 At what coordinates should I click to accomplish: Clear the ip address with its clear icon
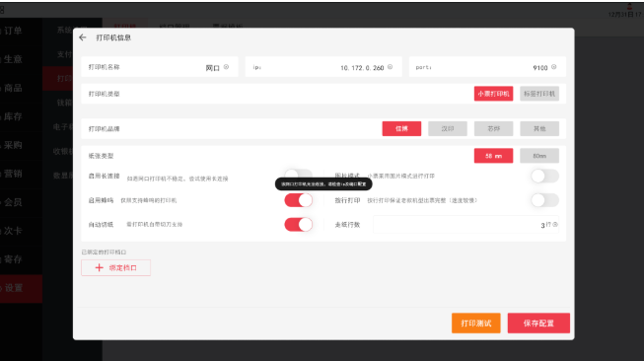(391, 67)
